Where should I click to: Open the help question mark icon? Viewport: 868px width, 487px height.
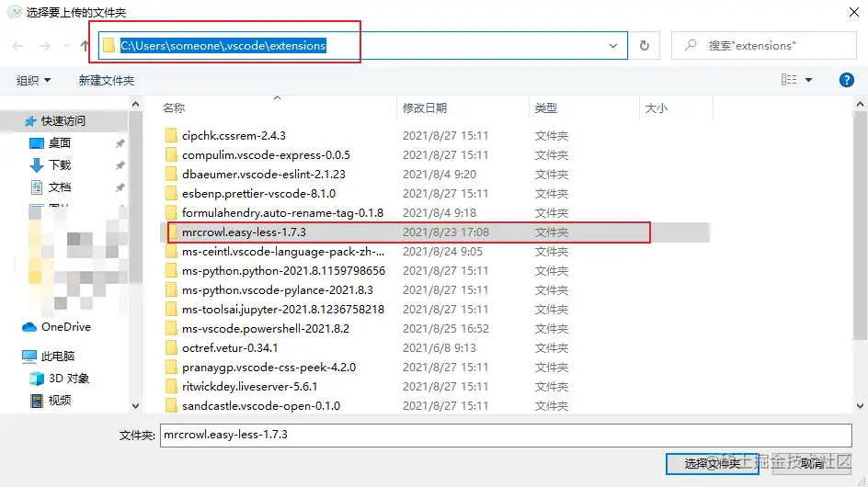click(x=847, y=80)
